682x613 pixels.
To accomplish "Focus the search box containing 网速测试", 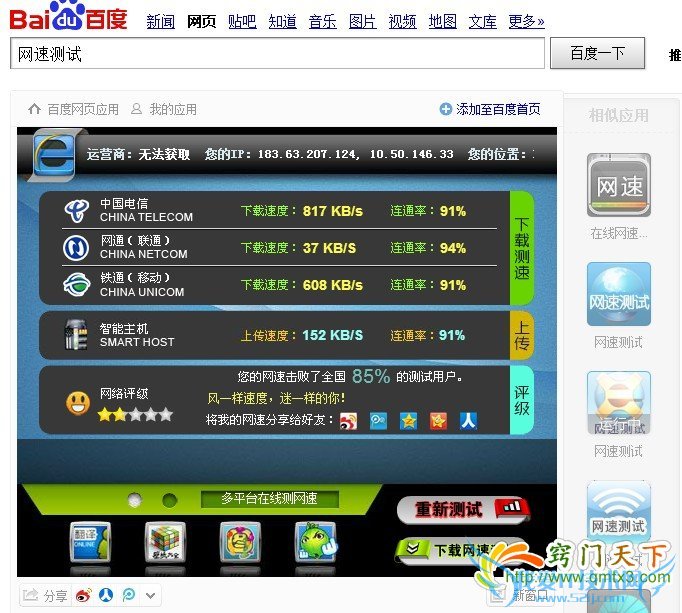I will [277, 54].
